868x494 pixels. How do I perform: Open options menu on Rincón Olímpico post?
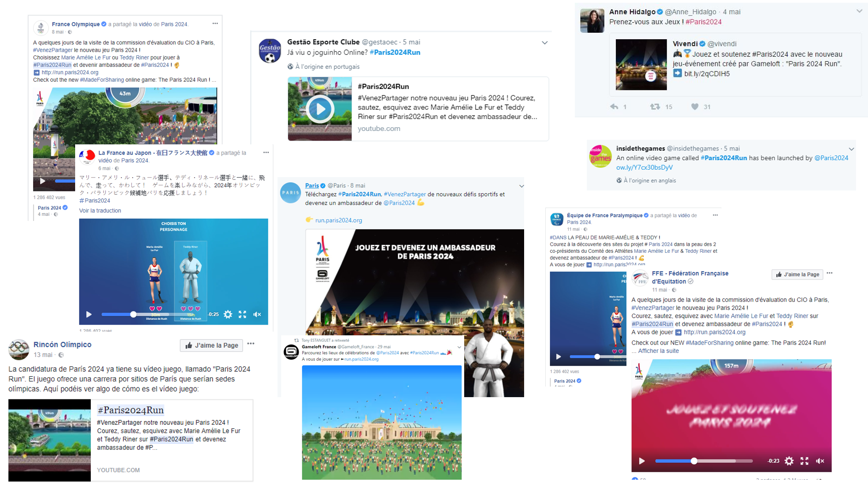click(x=251, y=344)
